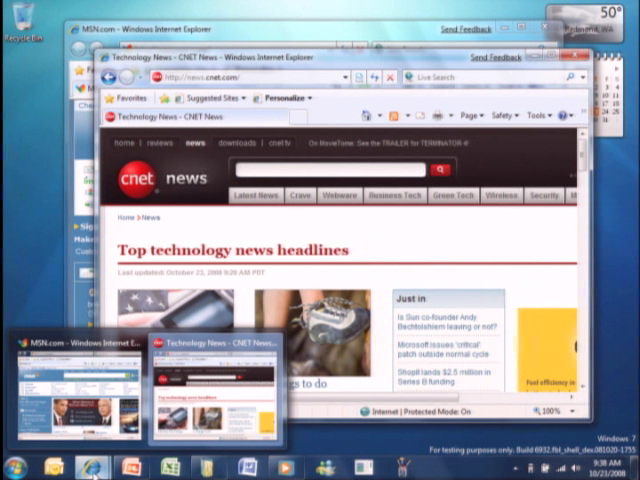
Task: Click the Windows Start orb
Action: pyautogui.click(x=16, y=468)
